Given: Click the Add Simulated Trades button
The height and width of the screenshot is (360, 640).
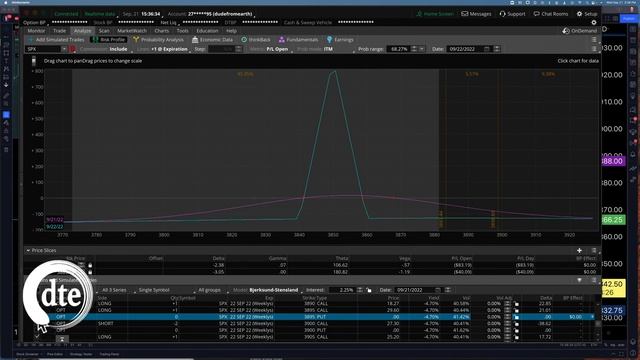Looking at the screenshot, I should point(56,40).
